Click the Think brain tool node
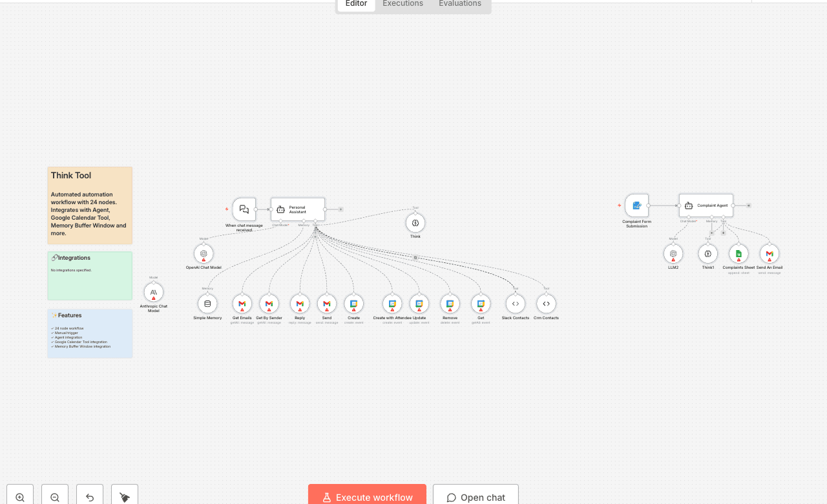This screenshot has width=827, height=504. pyautogui.click(x=415, y=223)
